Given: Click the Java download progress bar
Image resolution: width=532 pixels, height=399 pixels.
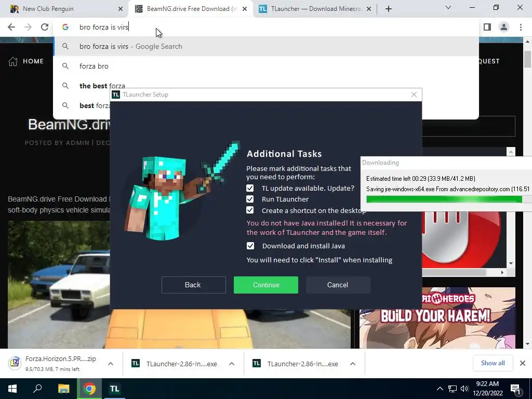Looking at the screenshot, I should [x=448, y=199].
